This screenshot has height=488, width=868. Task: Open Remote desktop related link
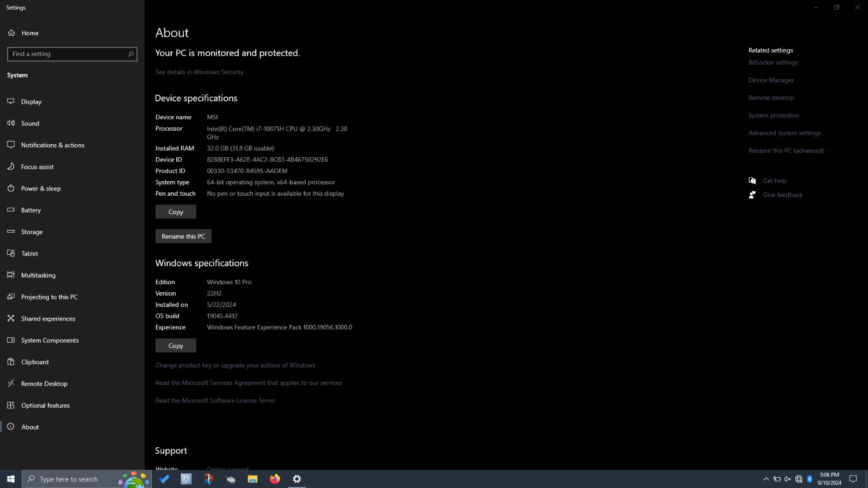click(x=771, y=98)
